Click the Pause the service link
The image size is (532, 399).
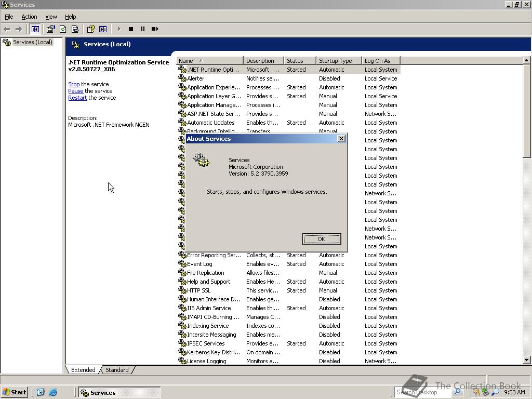76,91
